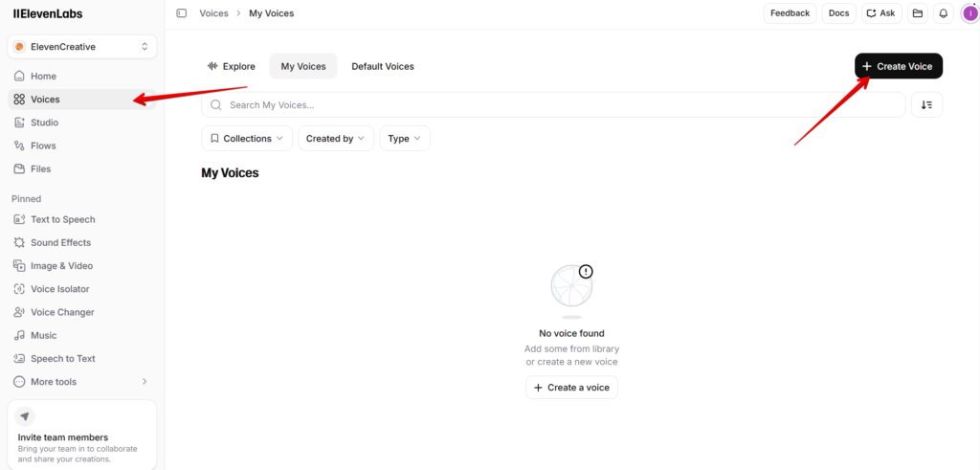Image resolution: width=980 pixels, height=470 pixels.
Task: Open Image & Video tool
Action: pyautogui.click(x=82, y=265)
